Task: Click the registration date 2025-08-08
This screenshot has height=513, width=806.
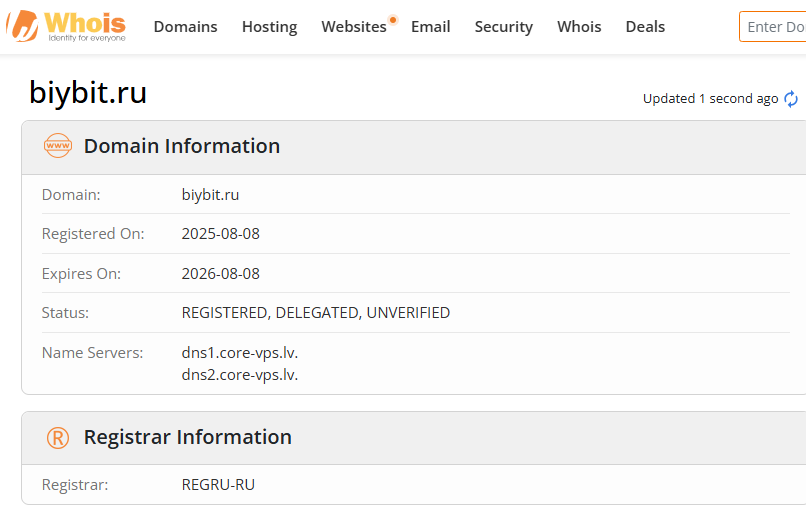Action: 221,234
